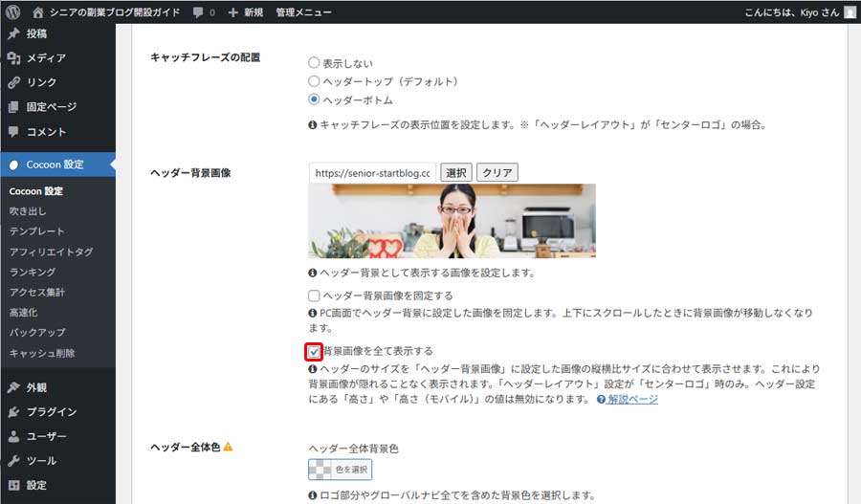Viewport: 861px width, 504px height.
Task: Open the テンプレート submenu item
Action: 36,231
